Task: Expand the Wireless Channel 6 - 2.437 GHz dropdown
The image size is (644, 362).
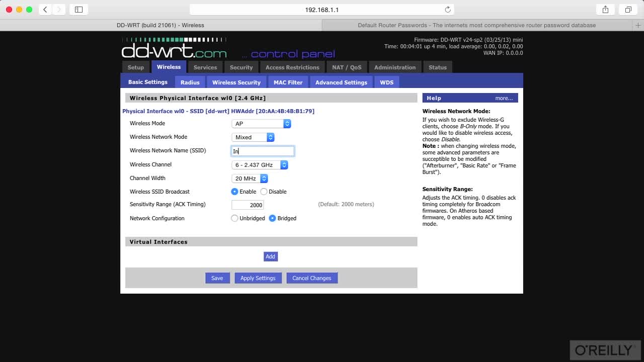Action: point(260,165)
